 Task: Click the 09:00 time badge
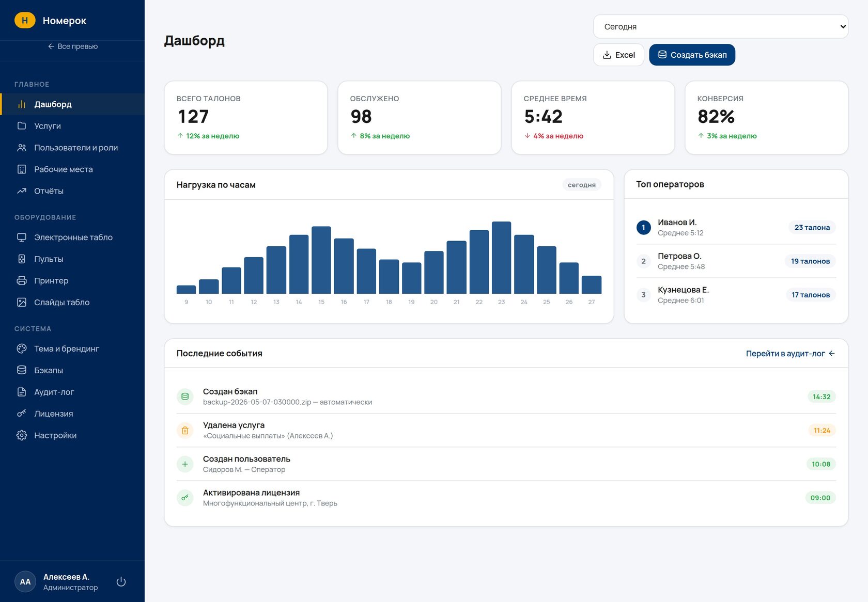click(x=820, y=498)
